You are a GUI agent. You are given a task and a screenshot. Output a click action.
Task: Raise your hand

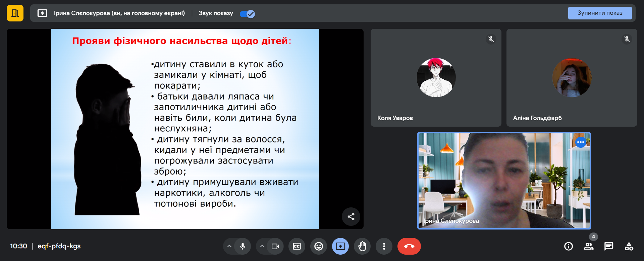pyautogui.click(x=362, y=246)
